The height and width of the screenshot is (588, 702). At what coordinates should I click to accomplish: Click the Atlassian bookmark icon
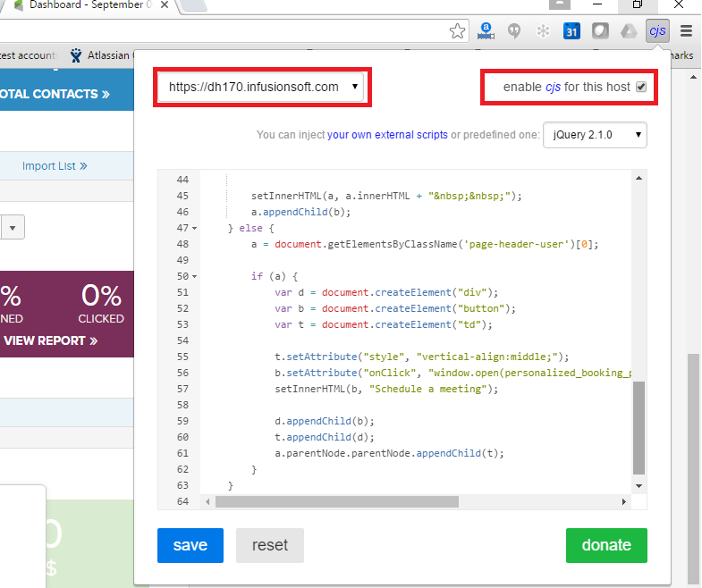point(76,55)
